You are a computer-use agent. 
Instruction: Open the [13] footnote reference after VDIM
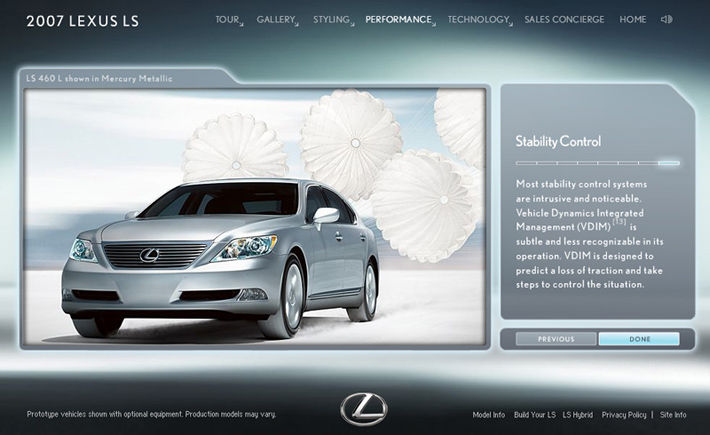[619, 222]
